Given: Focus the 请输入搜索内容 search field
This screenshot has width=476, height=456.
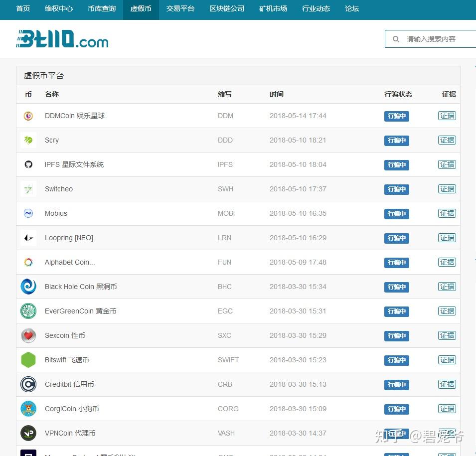Looking at the screenshot, I should [x=430, y=39].
